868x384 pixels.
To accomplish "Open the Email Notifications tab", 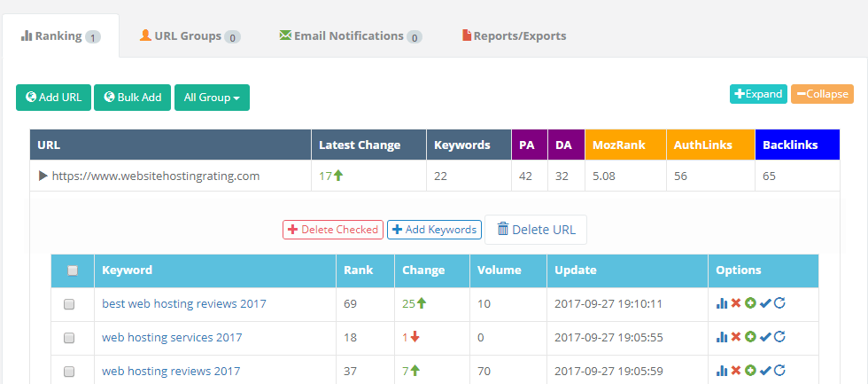I will (350, 36).
